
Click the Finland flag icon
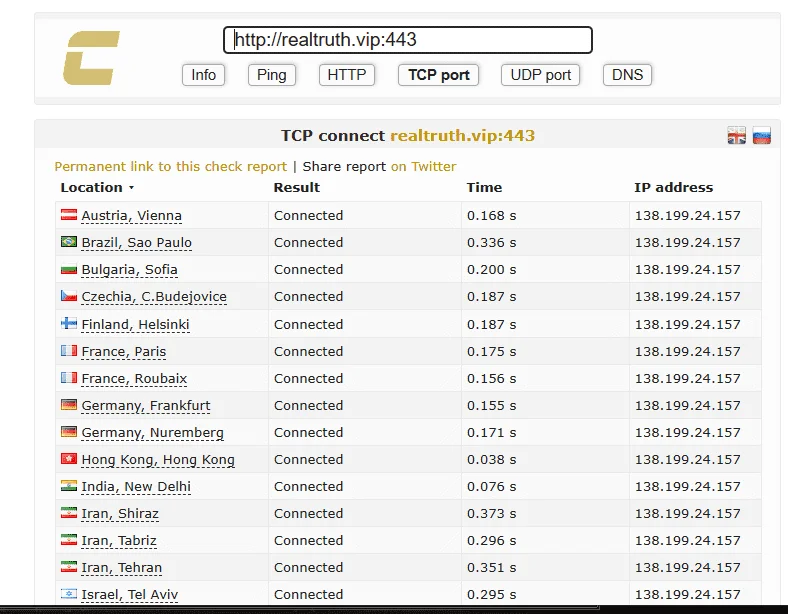[69, 323]
